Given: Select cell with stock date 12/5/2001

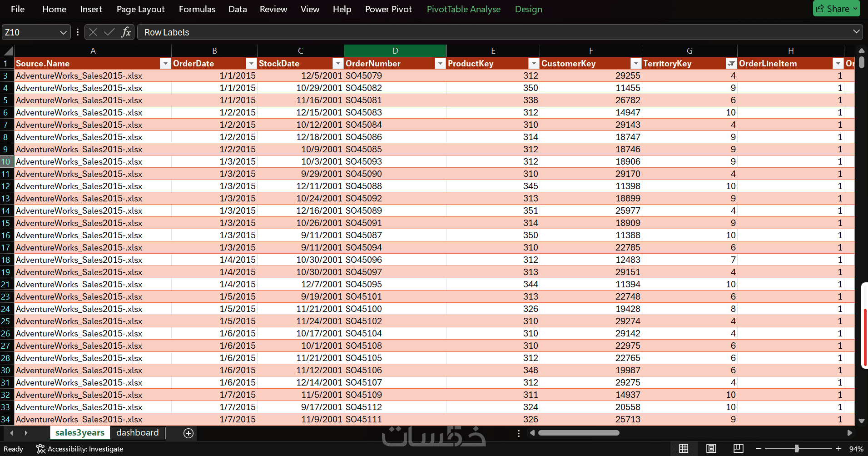Looking at the screenshot, I should click(301, 75).
